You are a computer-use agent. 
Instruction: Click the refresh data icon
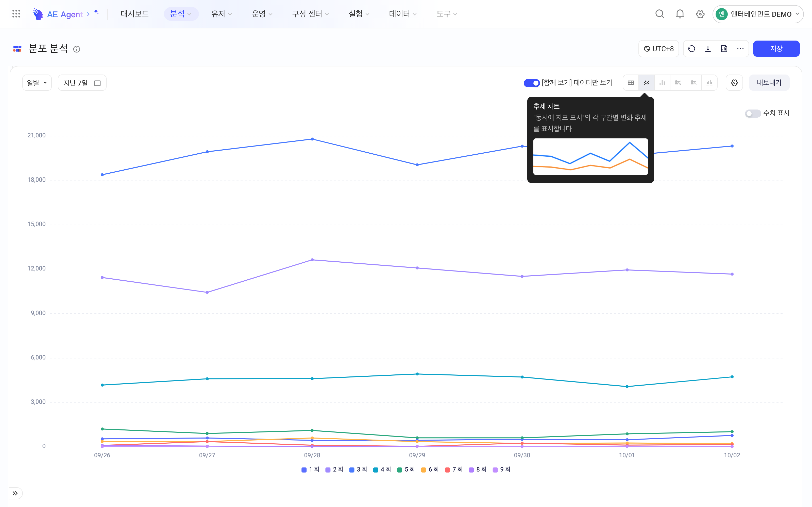click(691, 49)
